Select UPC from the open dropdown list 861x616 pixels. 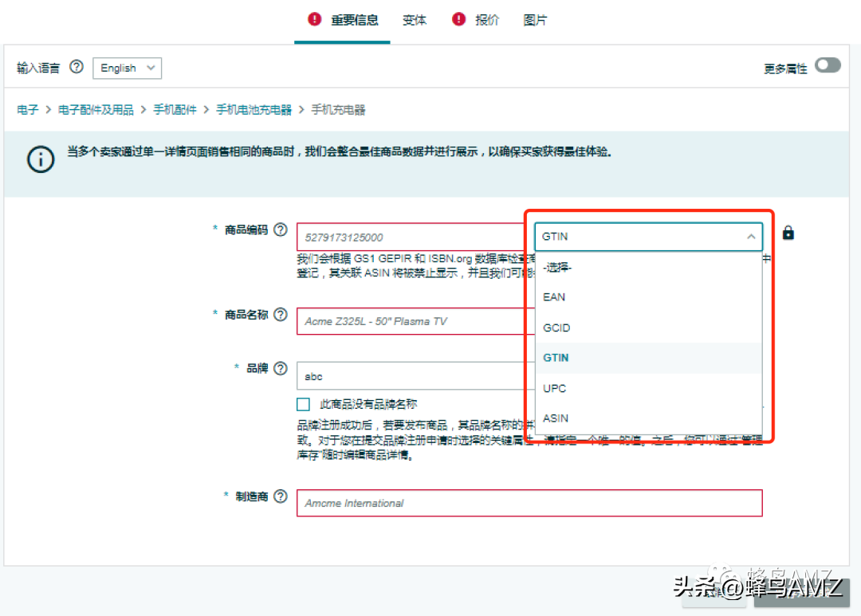[554, 388]
